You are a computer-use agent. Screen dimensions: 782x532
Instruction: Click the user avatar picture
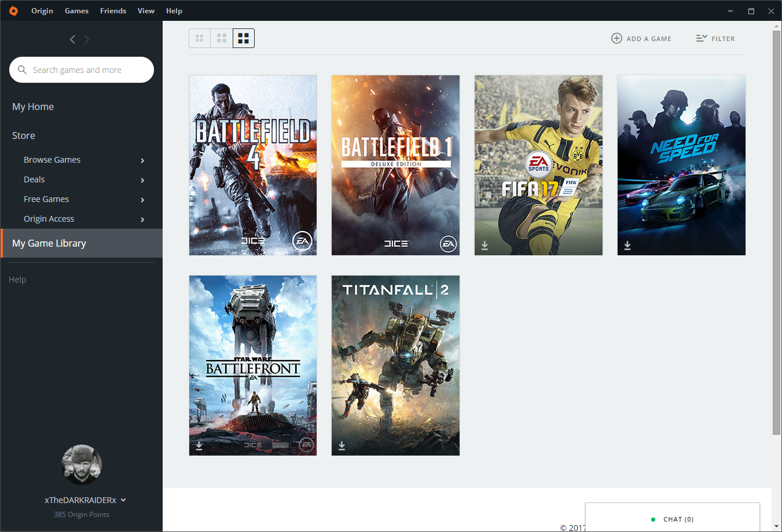pyautogui.click(x=82, y=464)
